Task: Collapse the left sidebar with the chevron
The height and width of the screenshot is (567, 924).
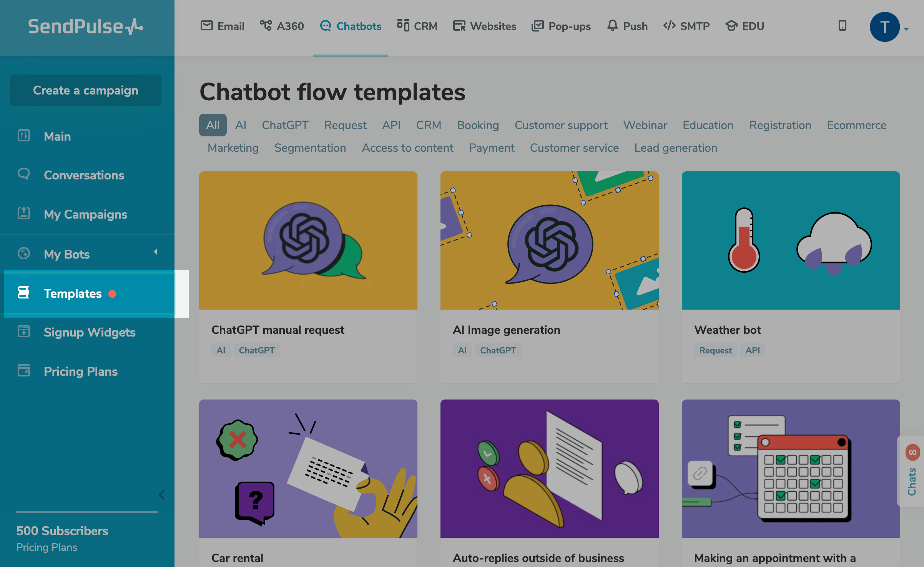Action: 161,495
